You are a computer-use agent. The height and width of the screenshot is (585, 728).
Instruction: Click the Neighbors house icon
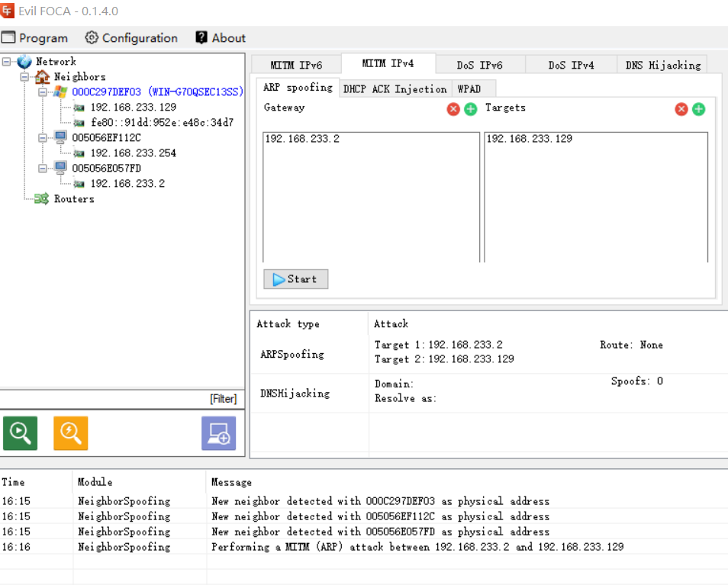42,76
